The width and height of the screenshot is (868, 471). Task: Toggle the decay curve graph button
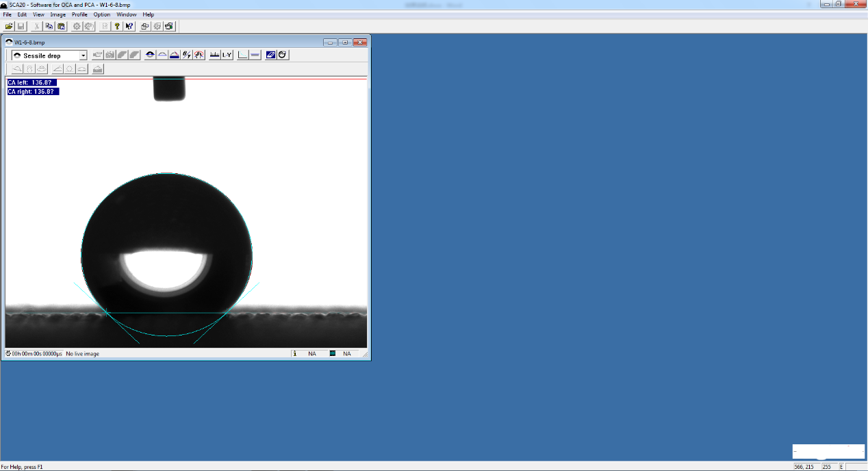click(x=242, y=55)
